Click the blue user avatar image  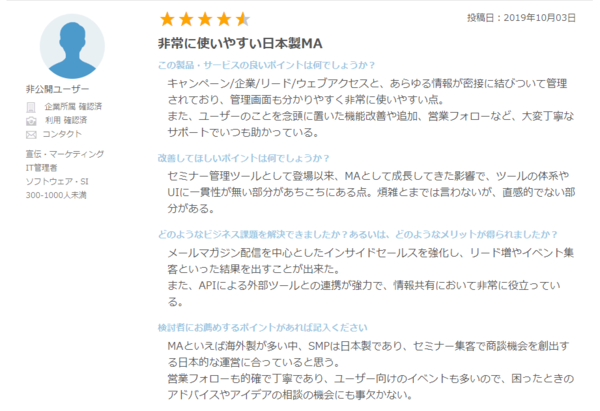coord(72,46)
